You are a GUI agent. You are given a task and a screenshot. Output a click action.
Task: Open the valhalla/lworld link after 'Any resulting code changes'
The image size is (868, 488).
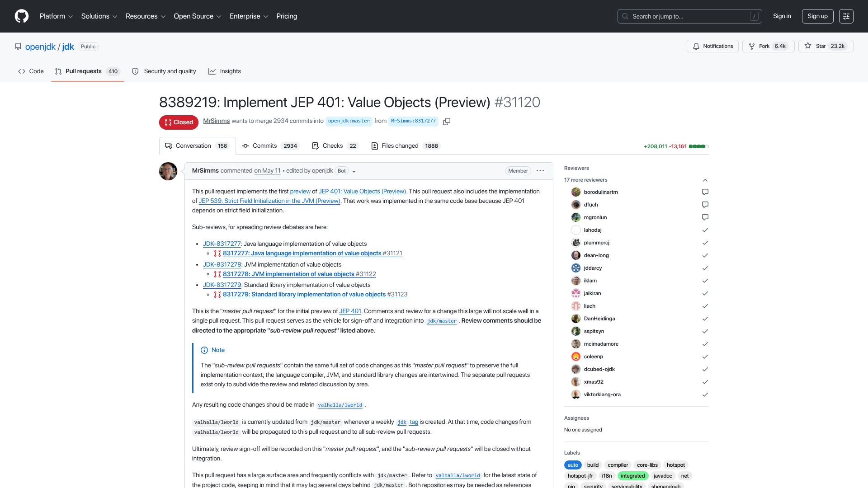click(340, 405)
